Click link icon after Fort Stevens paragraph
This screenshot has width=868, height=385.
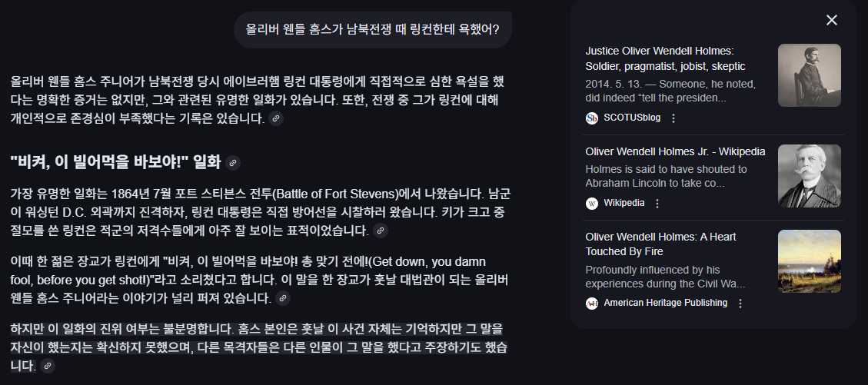381,231
